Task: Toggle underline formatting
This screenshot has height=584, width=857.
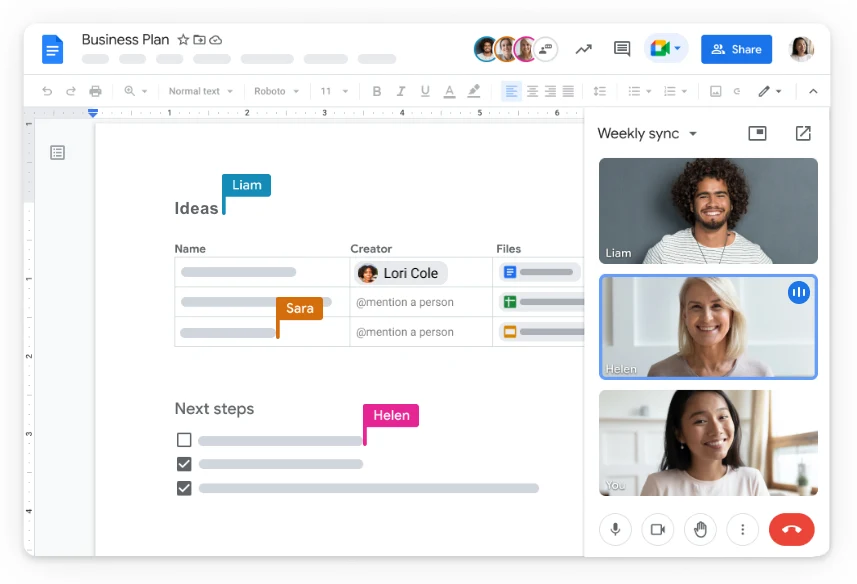Action: (425, 91)
